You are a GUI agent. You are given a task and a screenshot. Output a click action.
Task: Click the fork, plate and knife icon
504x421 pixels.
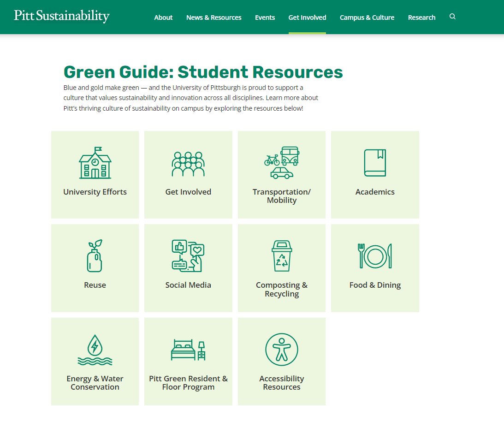point(375,256)
